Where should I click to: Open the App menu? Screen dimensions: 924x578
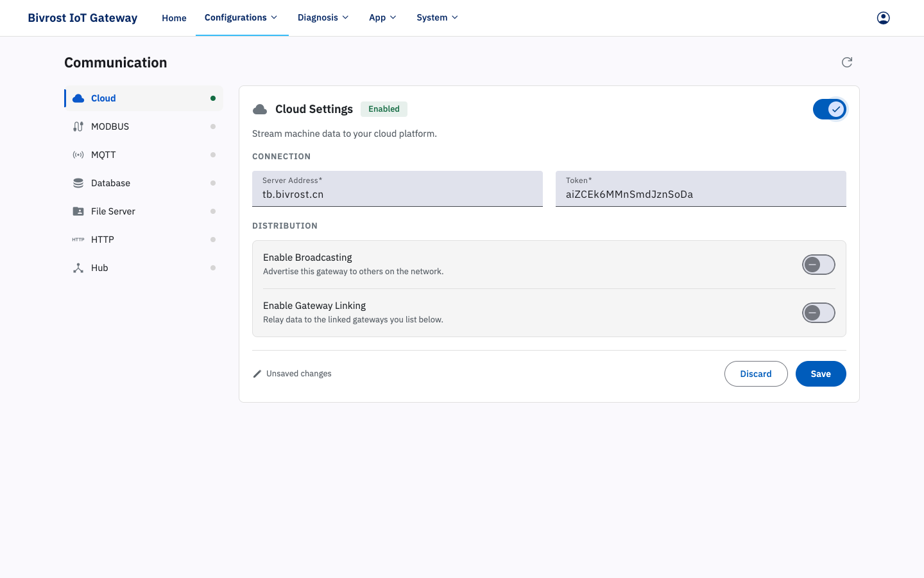pyautogui.click(x=382, y=17)
